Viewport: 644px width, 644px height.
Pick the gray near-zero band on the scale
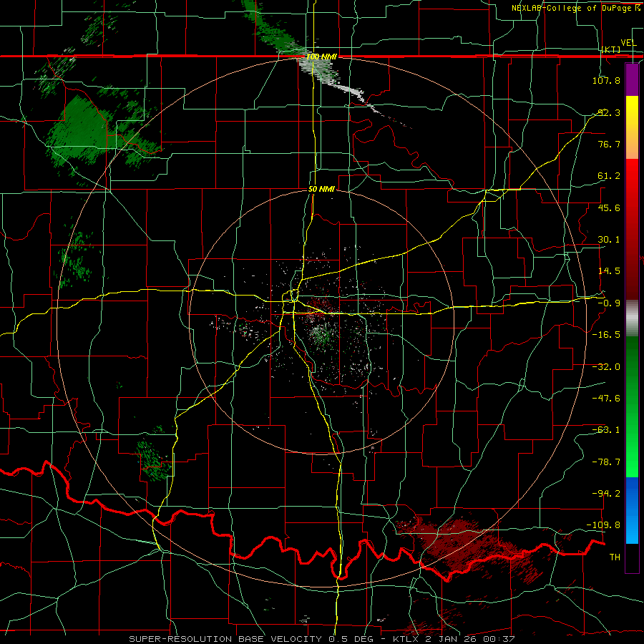[632, 318]
